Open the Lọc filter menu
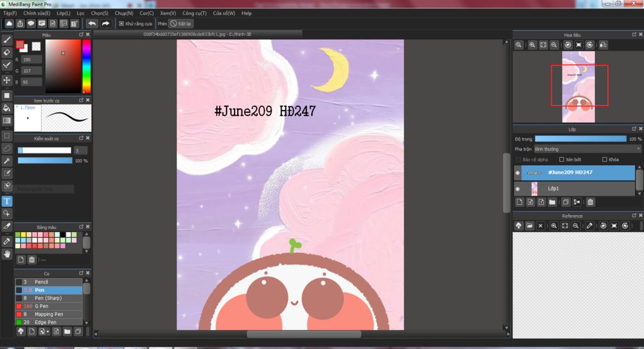The image size is (644, 349). point(80,13)
